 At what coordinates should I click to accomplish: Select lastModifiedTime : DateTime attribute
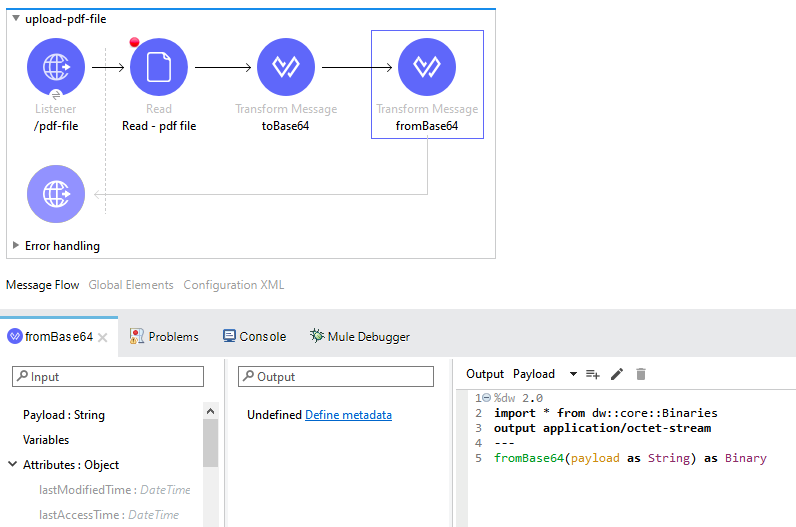click(x=115, y=490)
